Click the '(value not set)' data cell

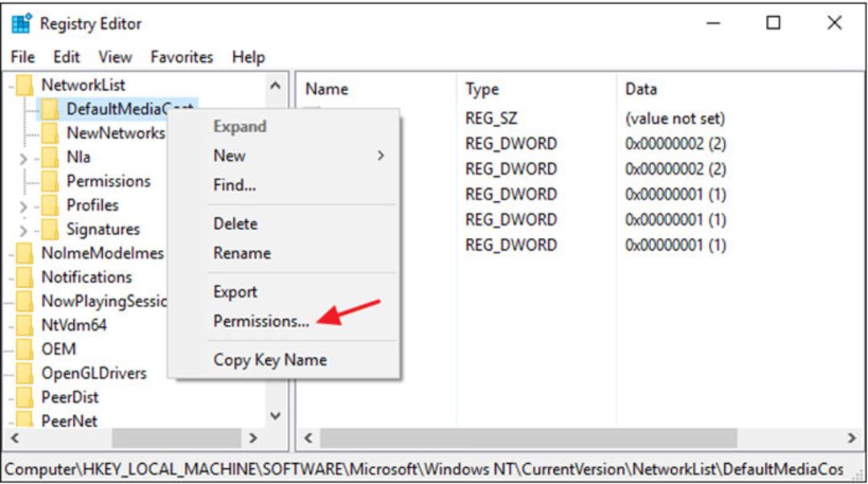pyautogui.click(x=675, y=118)
